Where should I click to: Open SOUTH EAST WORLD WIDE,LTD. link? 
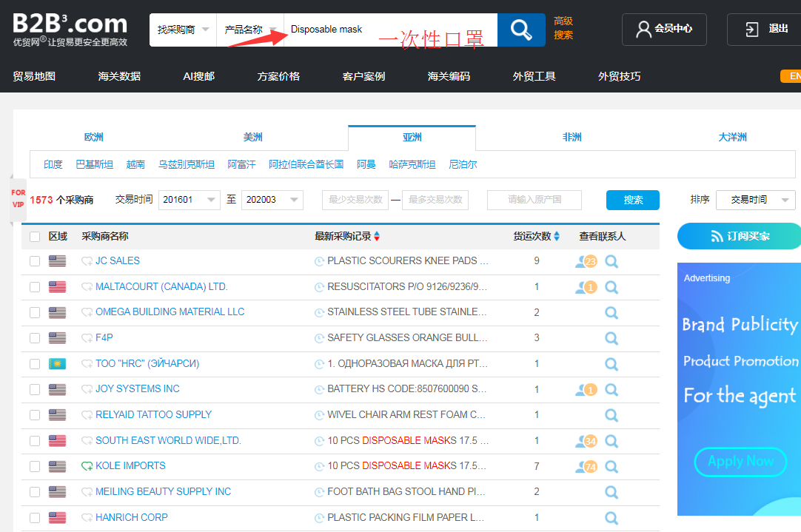pos(168,440)
